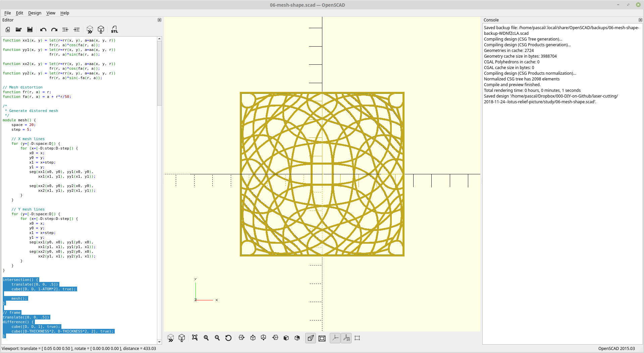
Task: Save the current design
Action: (x=30, y=30)
